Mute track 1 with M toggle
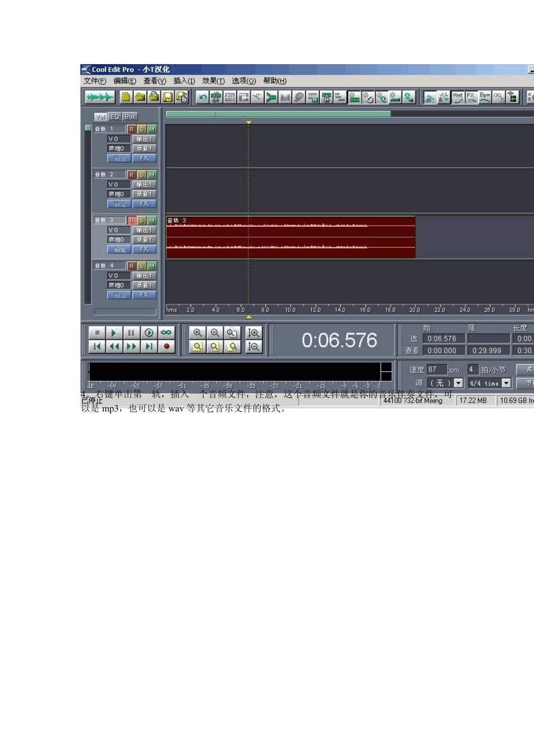 (152, 129)
